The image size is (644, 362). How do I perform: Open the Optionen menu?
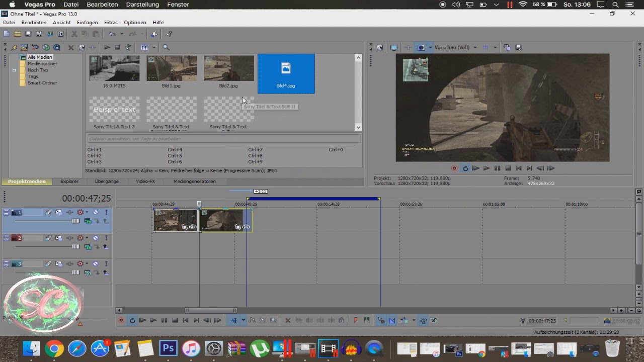pyautogui.click(x=135, y=22)
